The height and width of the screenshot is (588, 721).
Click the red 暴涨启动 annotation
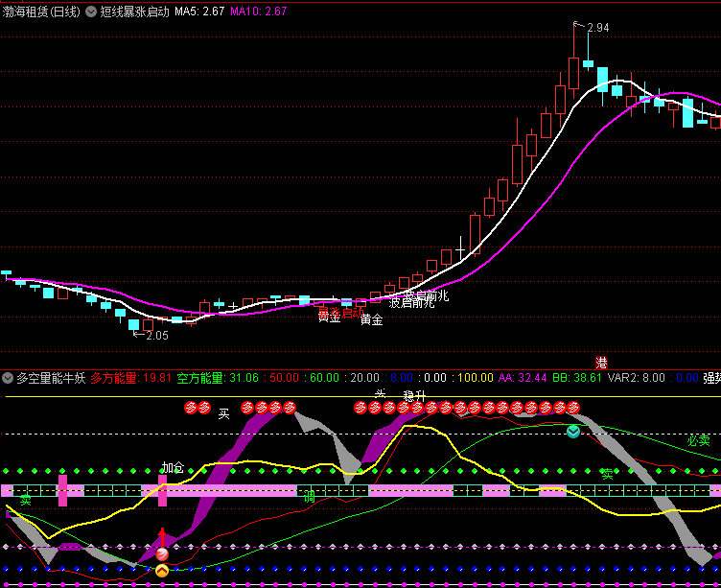(x=341, y=313)
